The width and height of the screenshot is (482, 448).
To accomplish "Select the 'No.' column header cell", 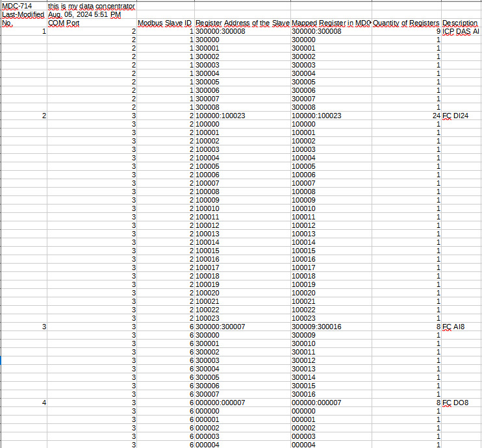I will pyautogui.click(x=24, y=23).
